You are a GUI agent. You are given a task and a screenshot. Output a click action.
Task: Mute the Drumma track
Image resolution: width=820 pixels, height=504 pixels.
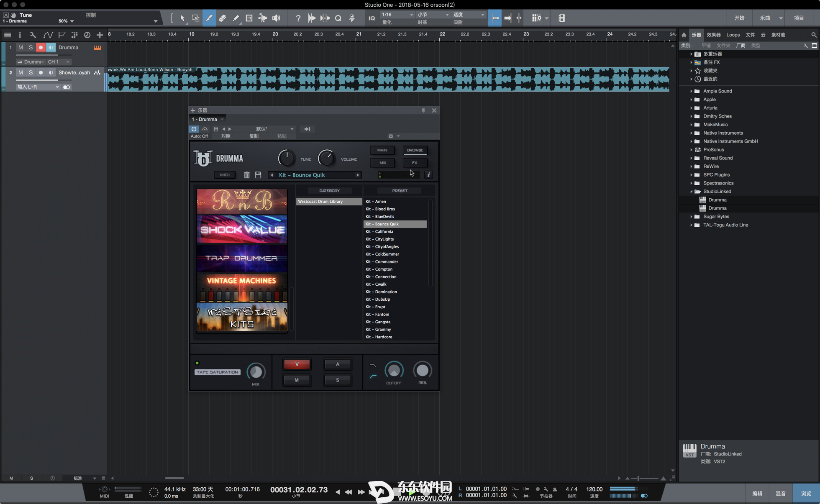(x=20, y=47)
